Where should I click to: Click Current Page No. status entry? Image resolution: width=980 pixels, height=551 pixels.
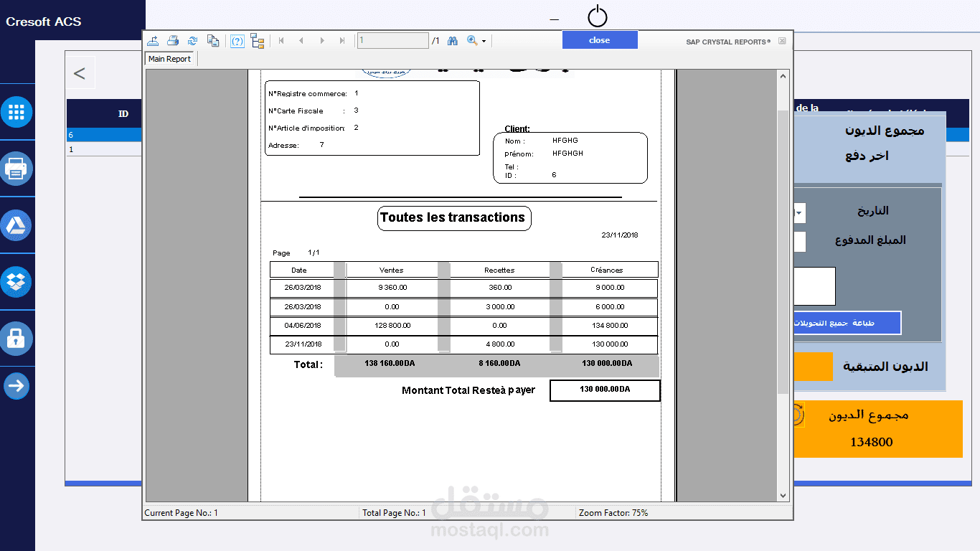[181, 513]
